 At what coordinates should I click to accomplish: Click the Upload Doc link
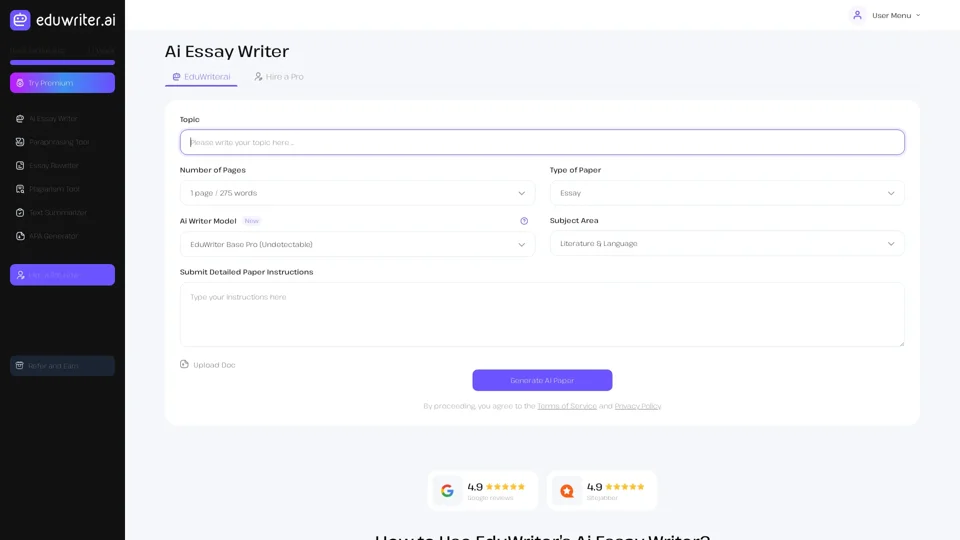(x=208, y=365)
